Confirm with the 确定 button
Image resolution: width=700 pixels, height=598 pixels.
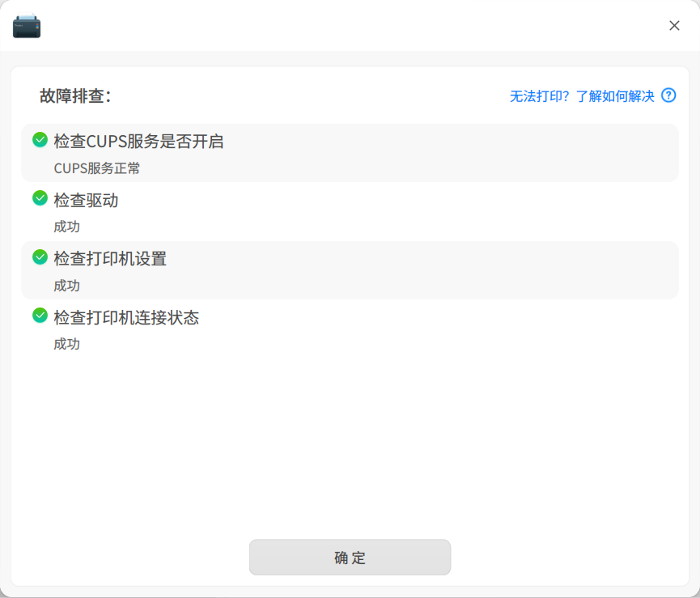(350, 557)
